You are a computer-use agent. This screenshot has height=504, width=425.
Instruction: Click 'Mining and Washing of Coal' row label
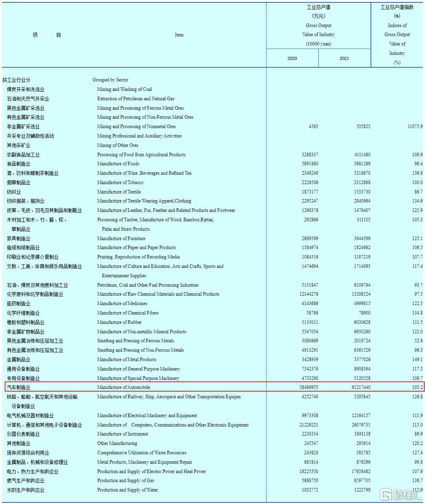click(x=124, y=89)
